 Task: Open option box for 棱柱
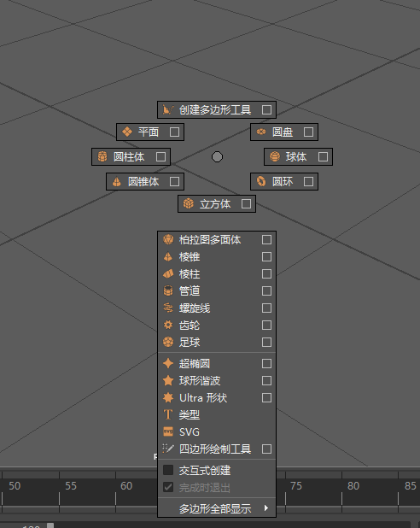[x=266, y=273]
